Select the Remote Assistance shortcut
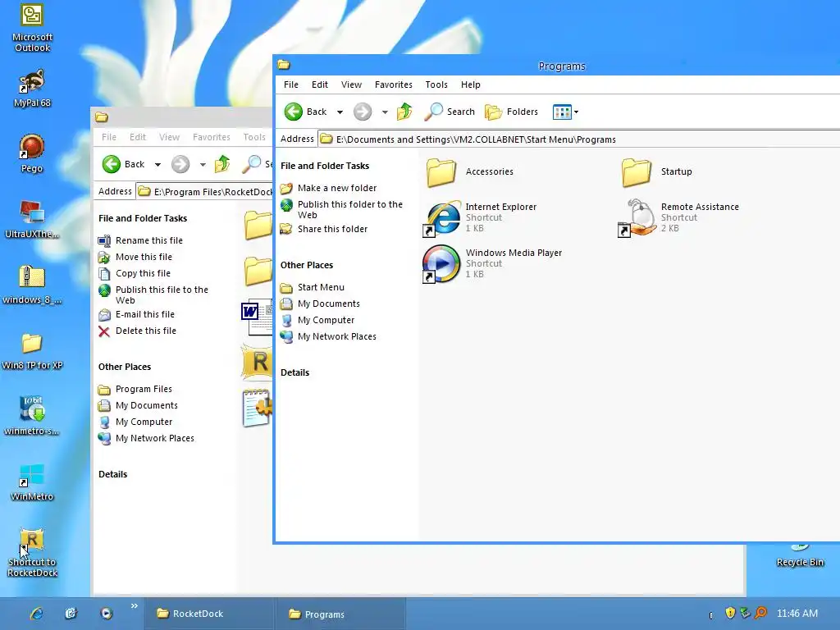Screen dimensions: 840x630 click(678, 217)
